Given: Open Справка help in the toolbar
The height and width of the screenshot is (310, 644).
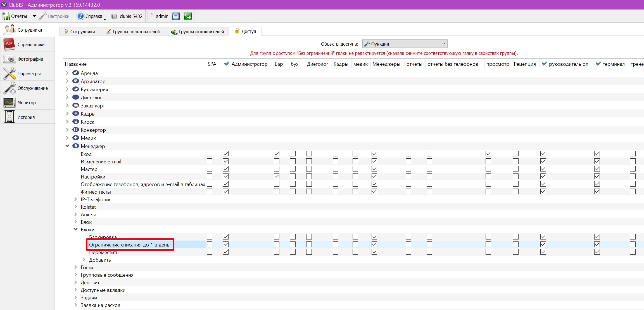Looking at the screenshot, I should pos(90,16).
